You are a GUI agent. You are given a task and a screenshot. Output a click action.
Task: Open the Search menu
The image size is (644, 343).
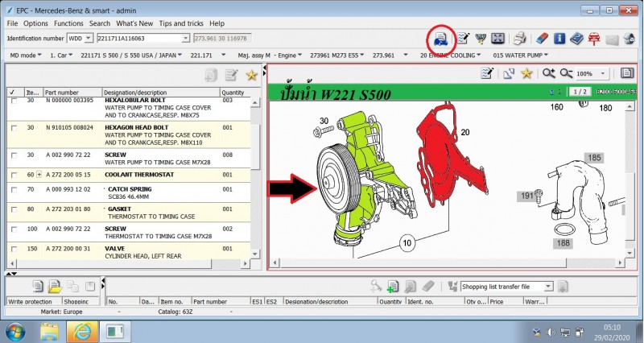pyautogui.click(x=100, y=23)
